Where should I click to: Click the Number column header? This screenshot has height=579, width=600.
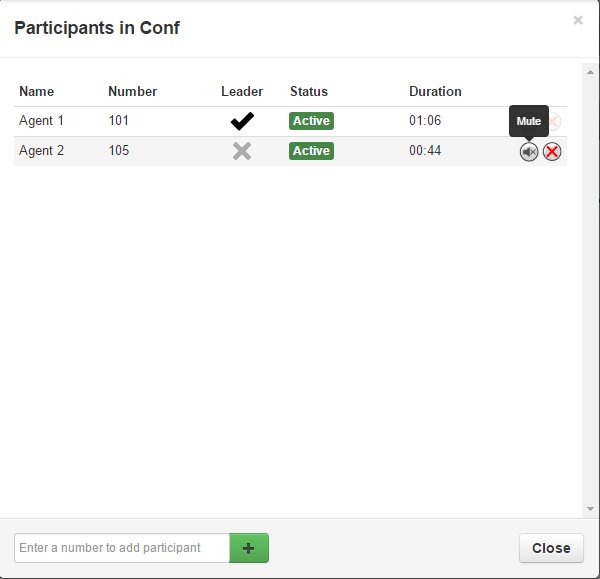tap(133, 91)
